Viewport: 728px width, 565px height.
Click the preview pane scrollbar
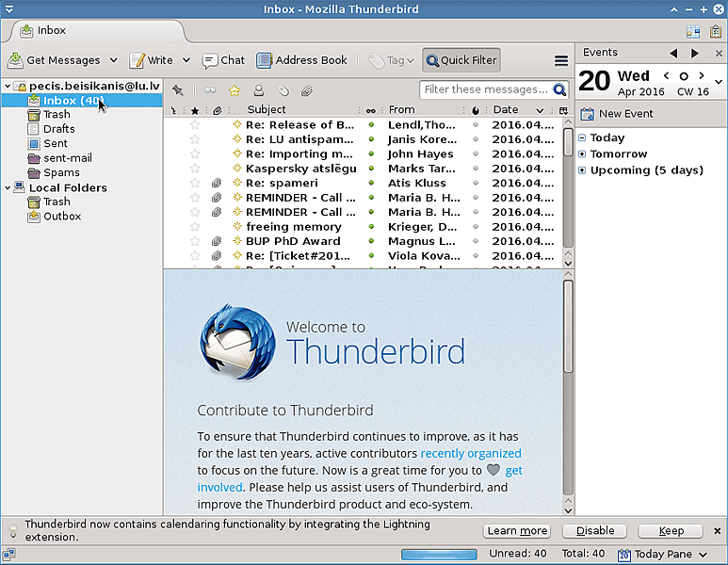tap(568, 325)
